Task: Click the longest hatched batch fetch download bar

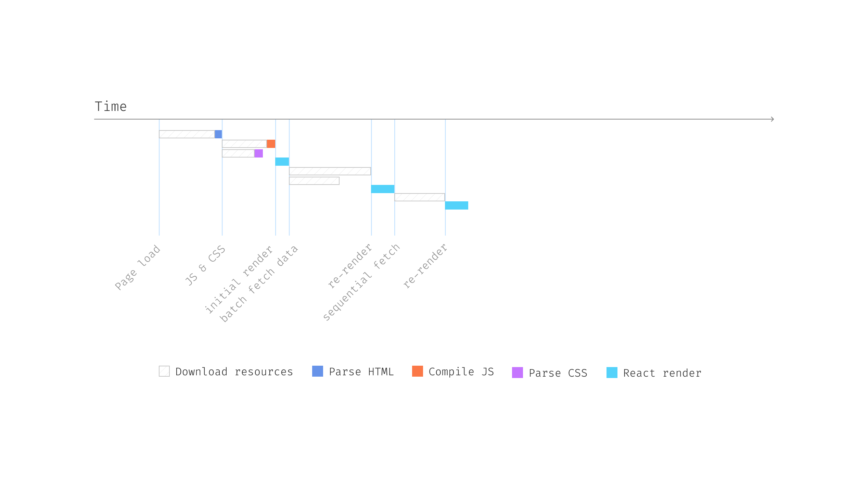Action: tap(330, 171)
